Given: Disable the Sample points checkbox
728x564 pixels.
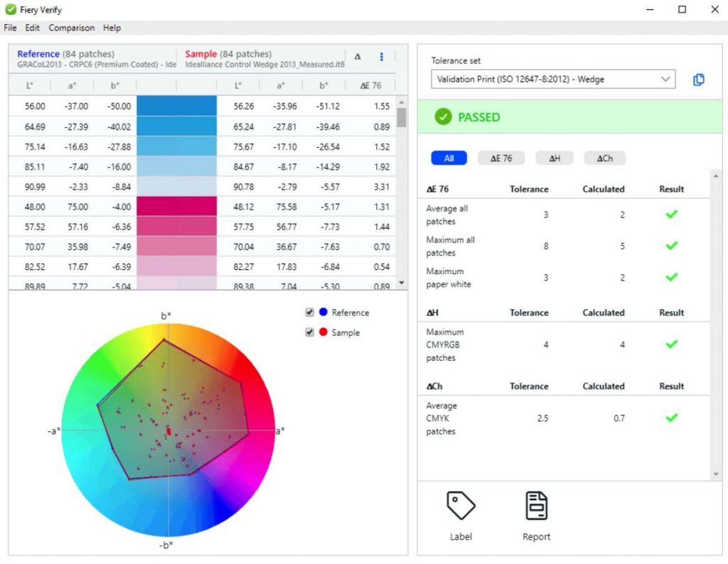Looking at the screenshot, I should pyautogui.click(x=309, y=331).
